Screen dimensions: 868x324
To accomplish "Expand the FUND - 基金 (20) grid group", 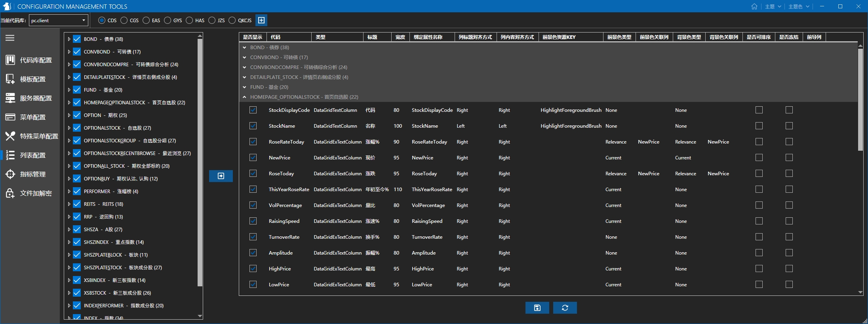I will 244,87.
